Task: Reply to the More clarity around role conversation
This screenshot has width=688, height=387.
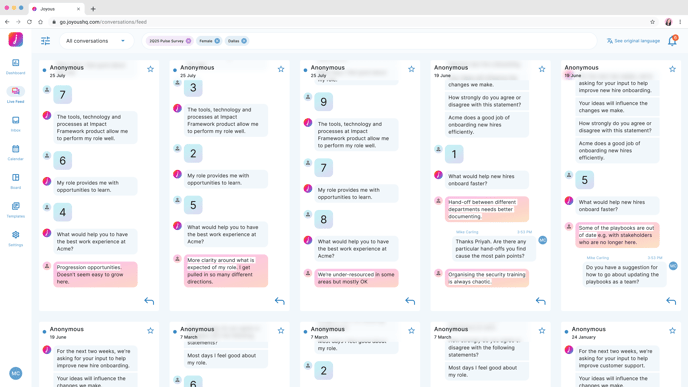Action: pyautogui.click(x=280, y=301)
